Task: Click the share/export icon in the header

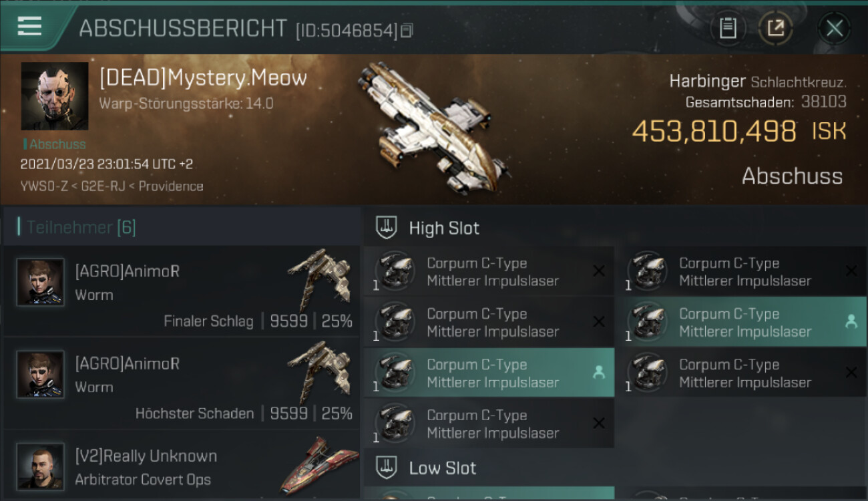Action: coord(775,28)
